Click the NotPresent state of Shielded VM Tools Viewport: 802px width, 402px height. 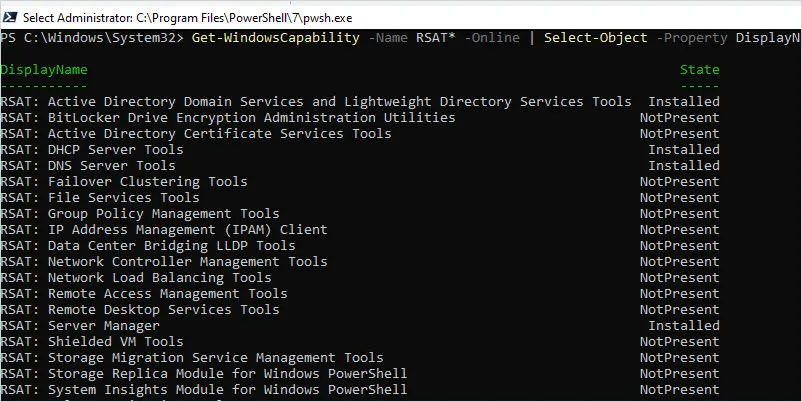click(680, 342)
